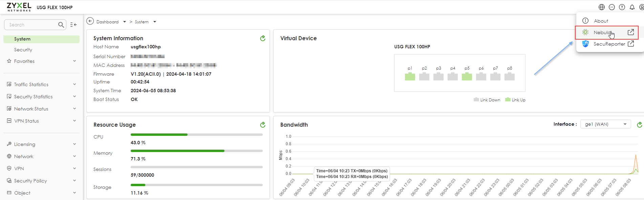This screenshot has width=644, height=200.
Task: Open SecuReporter from the menu
Action: pos(609,44)
